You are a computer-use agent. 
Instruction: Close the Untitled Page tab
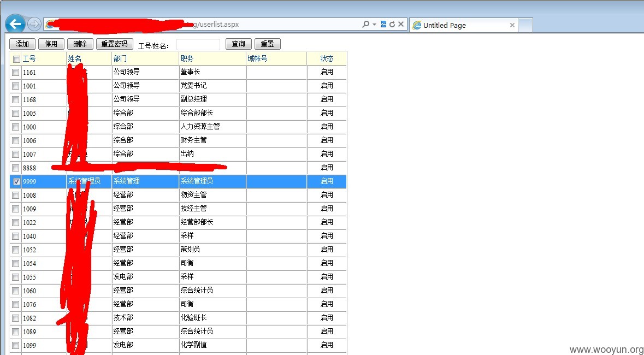[512, 25]
